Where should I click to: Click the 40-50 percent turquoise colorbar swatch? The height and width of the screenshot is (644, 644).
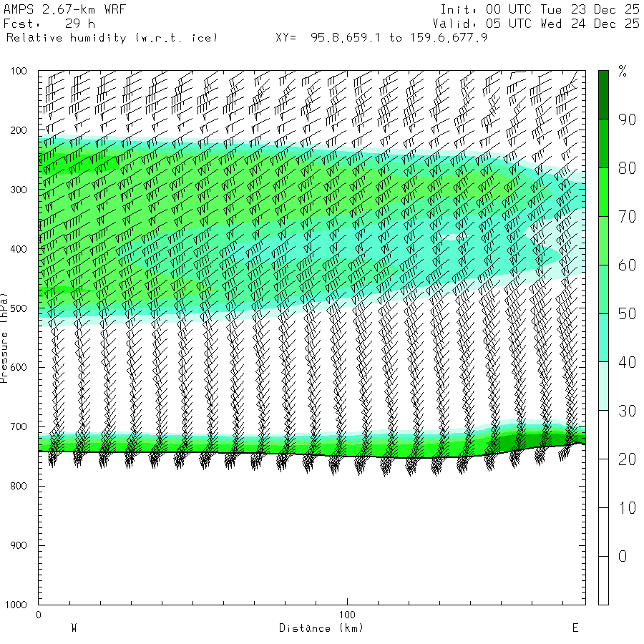[x=603, y=338]
